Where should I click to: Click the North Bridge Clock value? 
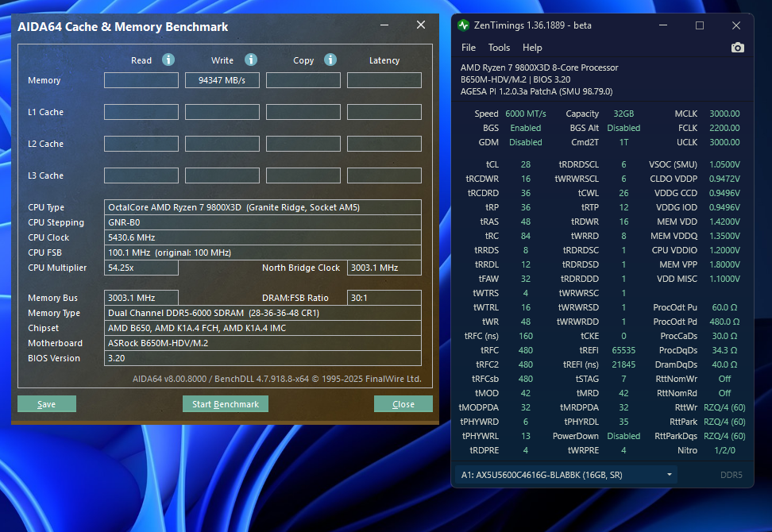(384, 268)
